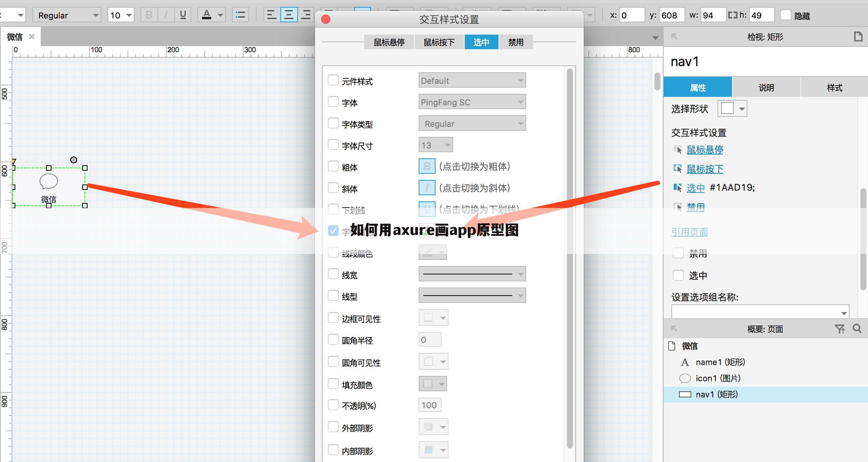Open the 线型 line style dropdown
This screenshot has height=462, width=868.
pyautogui.click(x=472, y=296)
